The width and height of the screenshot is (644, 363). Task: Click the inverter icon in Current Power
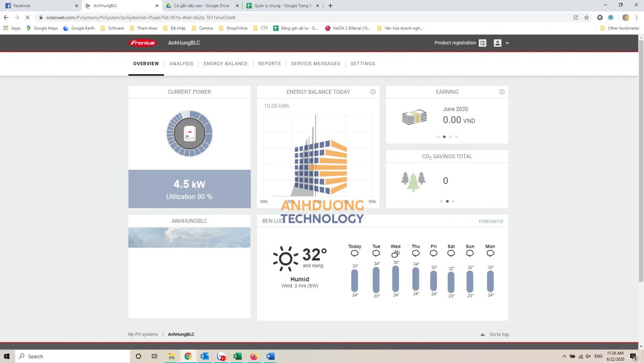click(x=190, y=133)
